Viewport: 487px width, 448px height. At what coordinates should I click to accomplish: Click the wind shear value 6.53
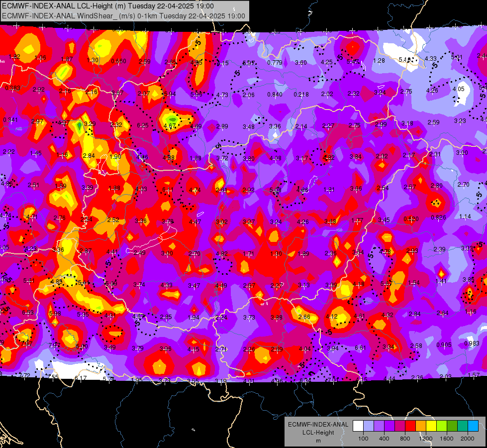(x=28, y=313)
